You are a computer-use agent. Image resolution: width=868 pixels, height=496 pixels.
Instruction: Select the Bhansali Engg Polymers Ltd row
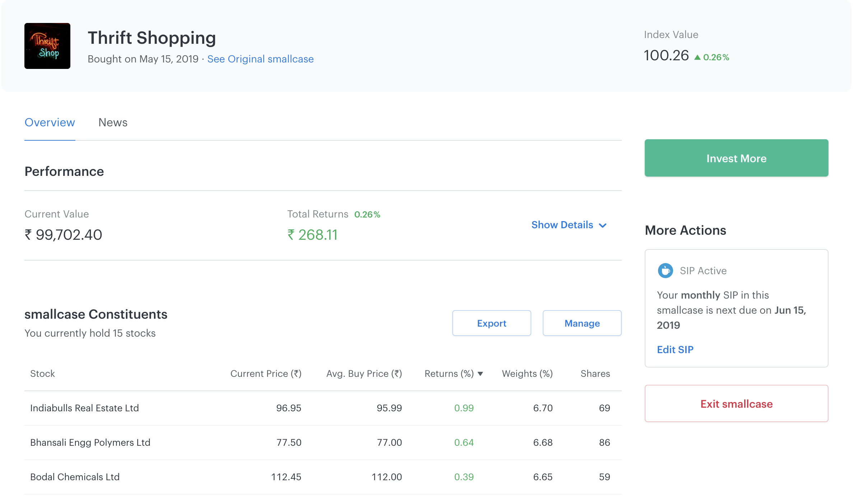pos(323,443)
